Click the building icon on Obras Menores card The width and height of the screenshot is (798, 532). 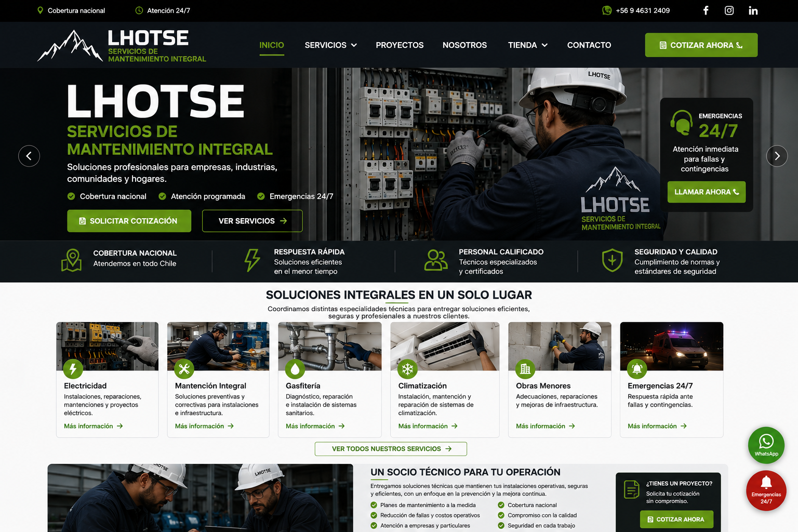[525, 369]
